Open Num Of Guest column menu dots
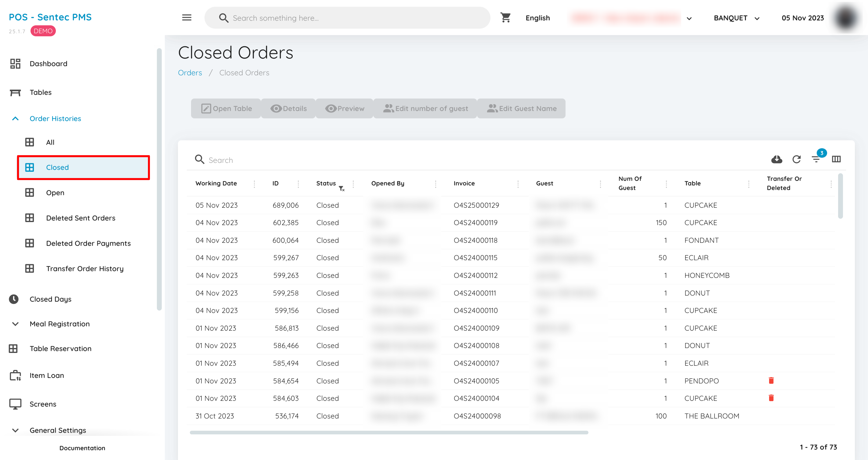This screenshot has height=460, width=868. point(666,184)
